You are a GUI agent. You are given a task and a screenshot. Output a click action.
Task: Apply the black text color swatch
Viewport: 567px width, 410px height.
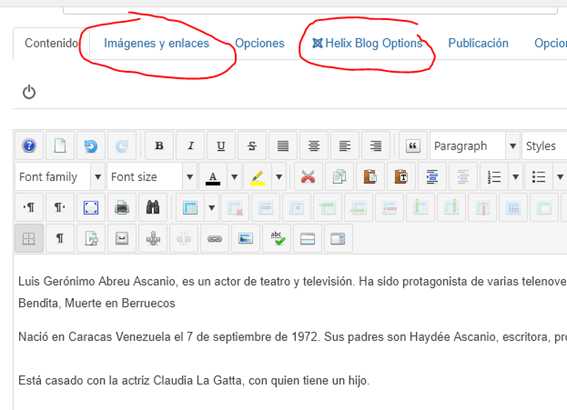(213, 177)
